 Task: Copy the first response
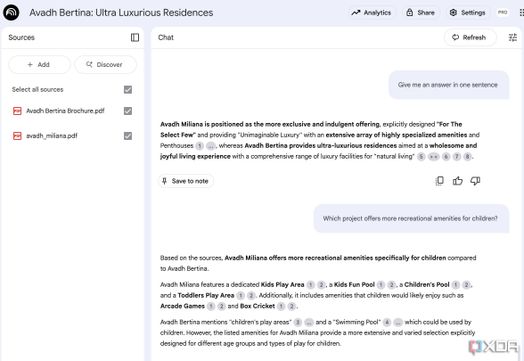coord(440,181)
